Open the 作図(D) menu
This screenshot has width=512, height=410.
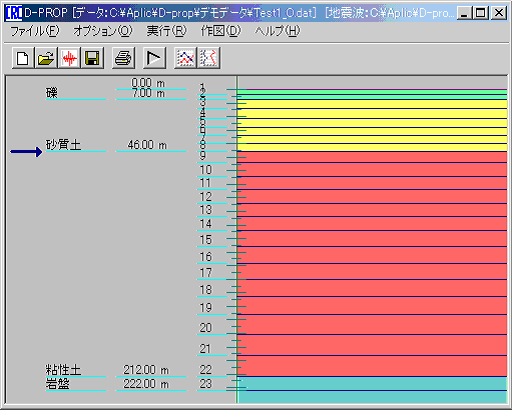tap(220, 31)
